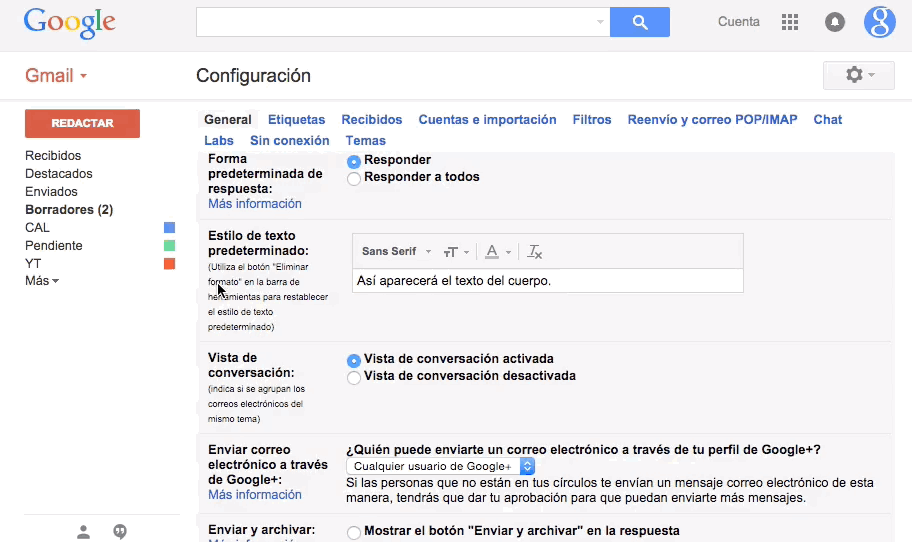Viewport: 912px width, 542px height.
Task: Switch to the Labs tab
Action: tap(219, 140)
